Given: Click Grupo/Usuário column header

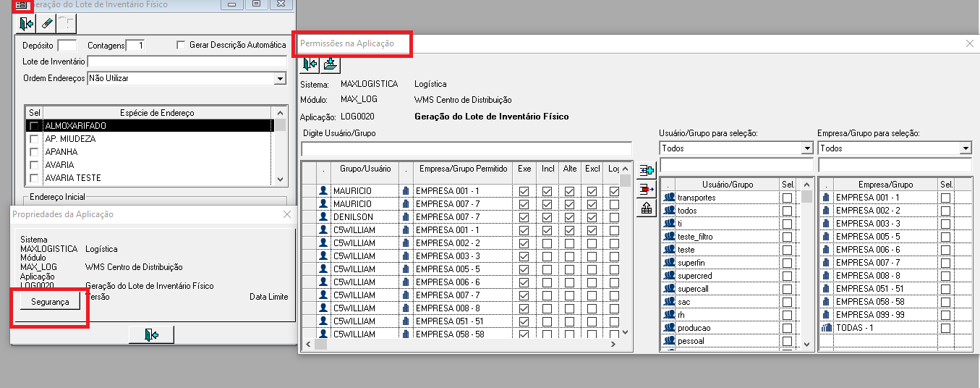Looking at the screenshot, I should [x=365, y=169].
